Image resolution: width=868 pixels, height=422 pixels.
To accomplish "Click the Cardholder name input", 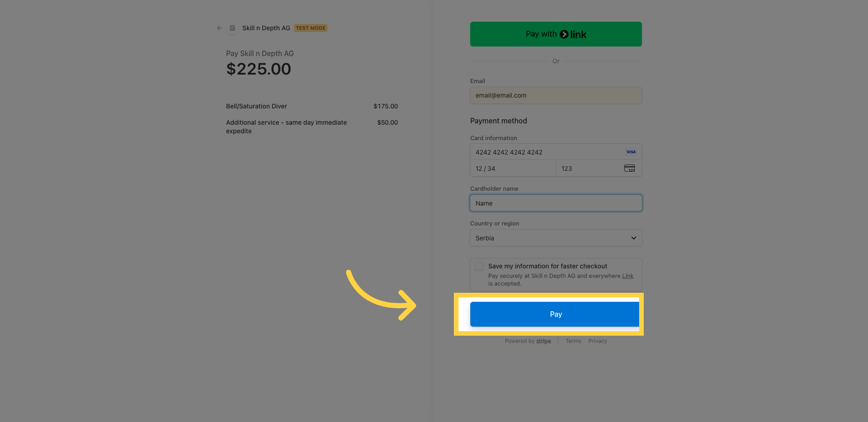I will coord(556,203).
